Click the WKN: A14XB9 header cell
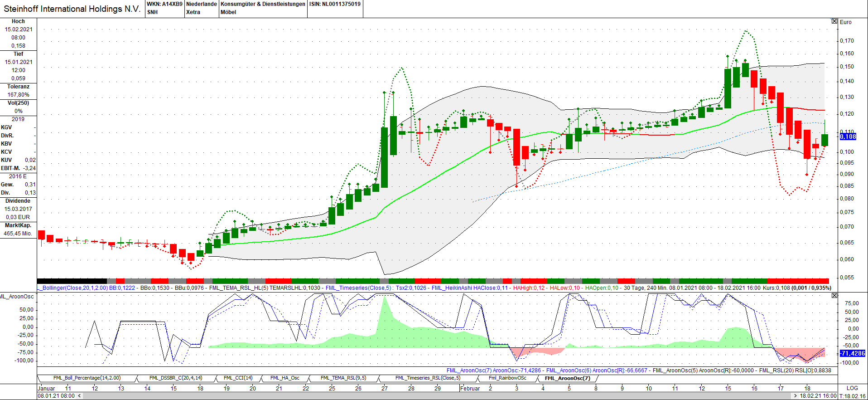 (x=164, y=4)
